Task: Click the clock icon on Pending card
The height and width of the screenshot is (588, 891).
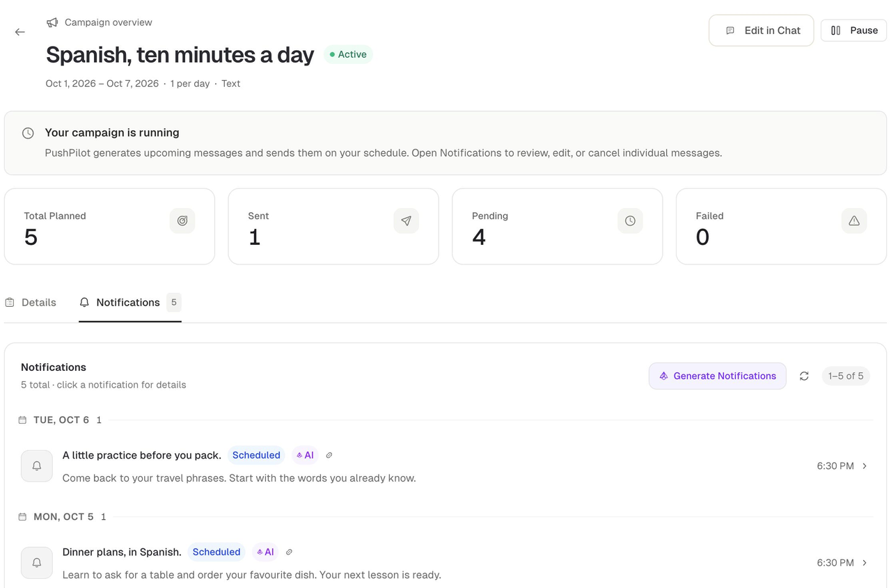Action: [x=630, y=221]
